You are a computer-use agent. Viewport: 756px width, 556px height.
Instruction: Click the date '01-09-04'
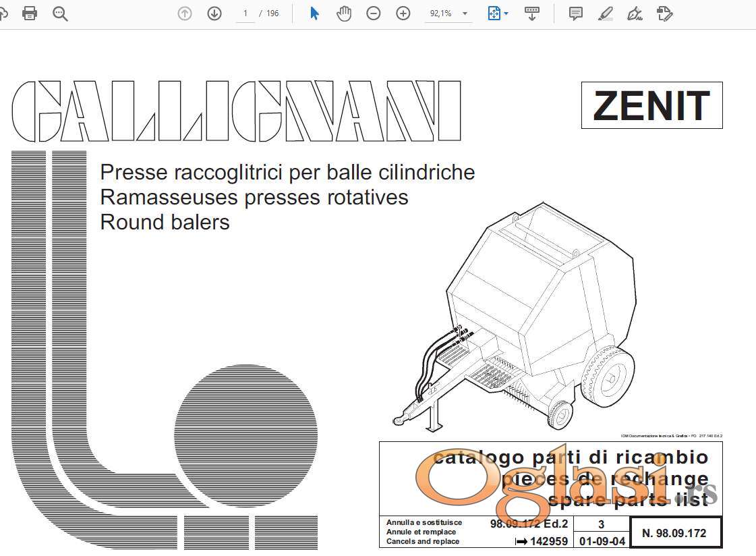point(602,541)
